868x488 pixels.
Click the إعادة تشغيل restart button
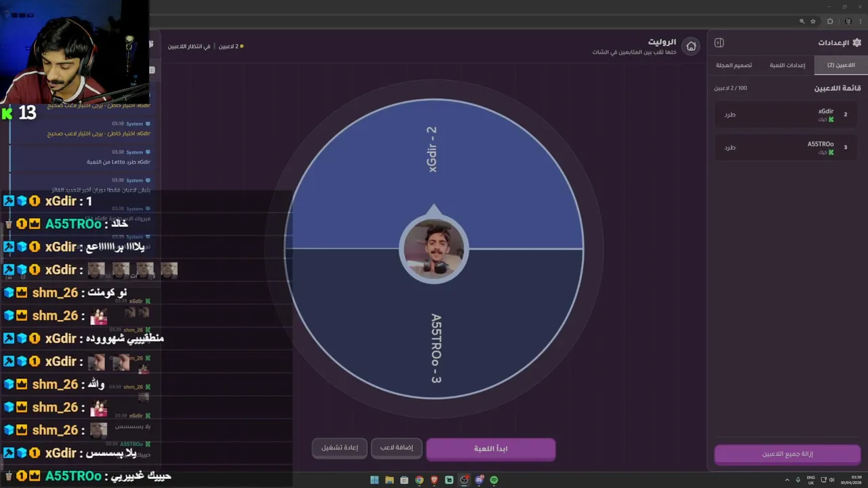pos(339,447)
